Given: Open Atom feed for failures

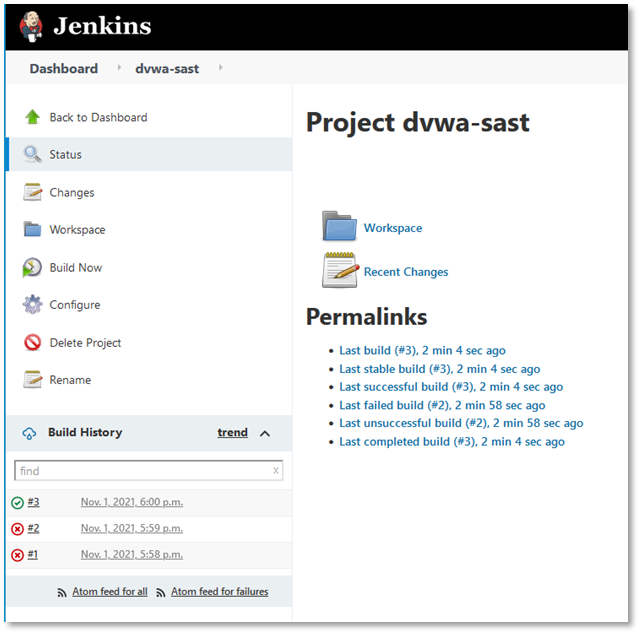Looking at the screenshot, I should pyautogui.click(x=219, y=592).
